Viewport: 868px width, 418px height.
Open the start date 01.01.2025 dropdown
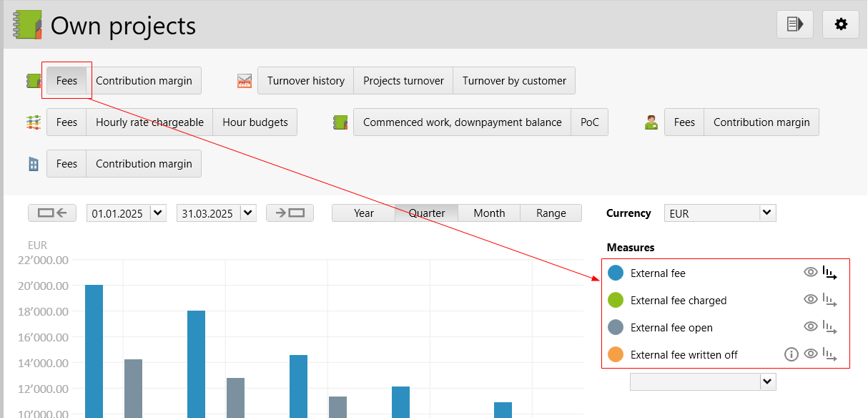pos(158,213)
